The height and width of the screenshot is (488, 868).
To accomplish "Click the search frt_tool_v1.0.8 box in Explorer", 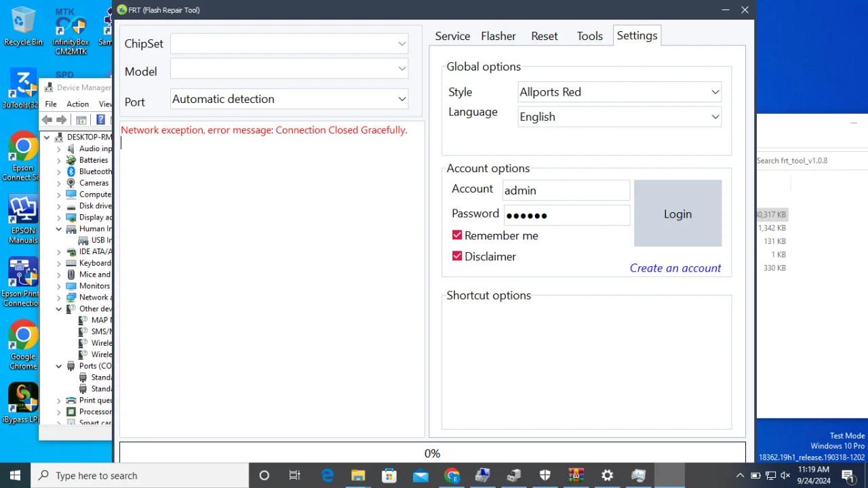I will point(812,161).
